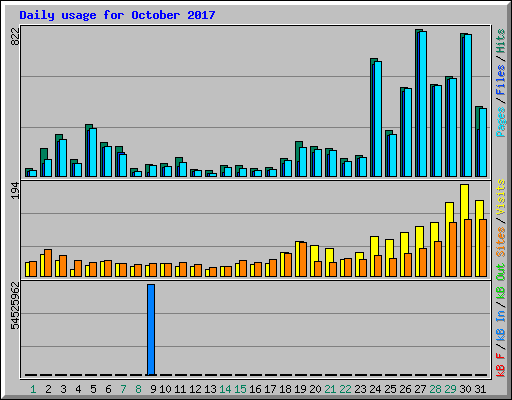This screenshot has height=400, width=512.
Task: Click day label 10 on the x-axis
Action: 165,389
